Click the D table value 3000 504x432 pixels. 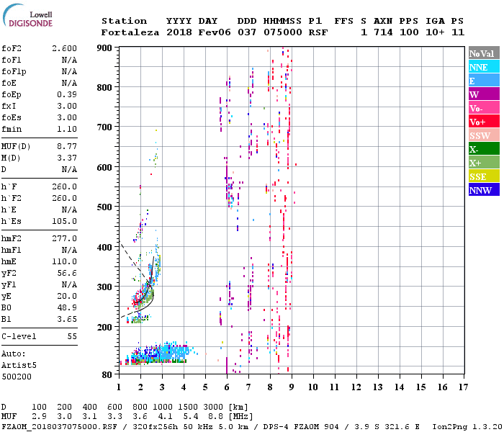pos(213,407)
